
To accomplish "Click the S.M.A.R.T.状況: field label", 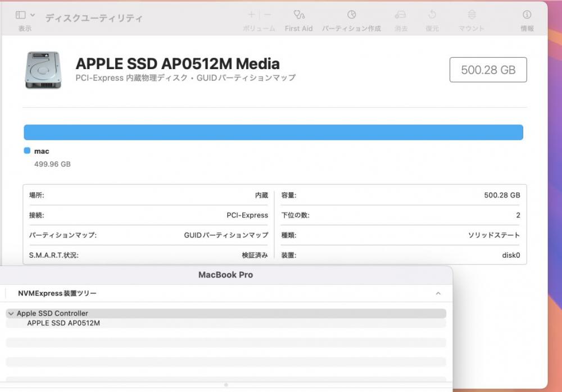I will (54, 255).
